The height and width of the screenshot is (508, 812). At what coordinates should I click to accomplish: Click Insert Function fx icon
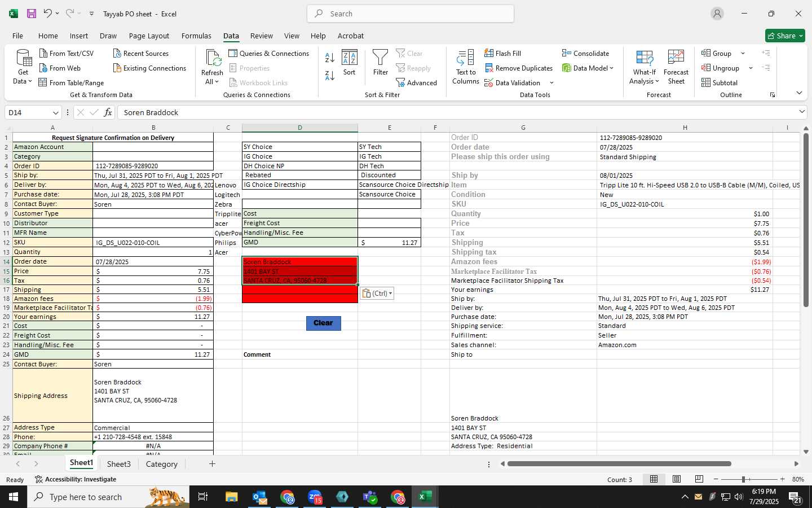(x=108, y=112)
